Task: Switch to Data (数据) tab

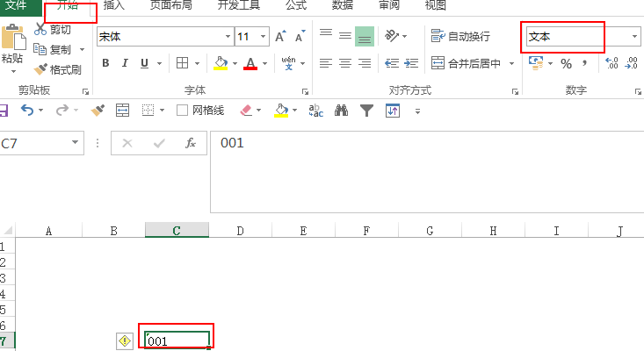Action: pyautogui.click(x=343, y=5)
